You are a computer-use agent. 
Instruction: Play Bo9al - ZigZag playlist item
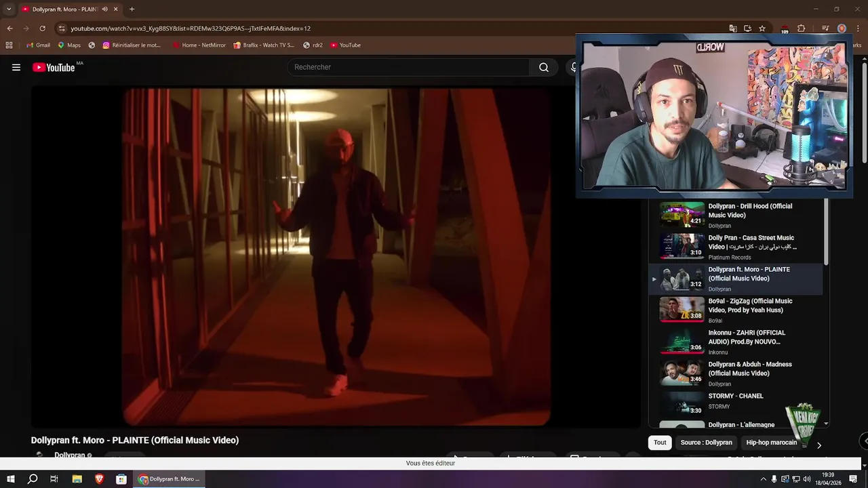[x=736, y=310]
